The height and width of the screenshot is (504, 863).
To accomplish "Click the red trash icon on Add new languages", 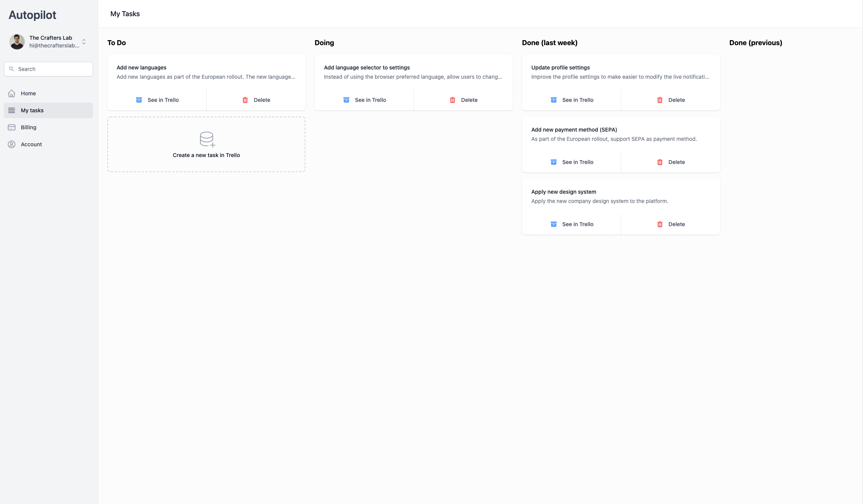I will [245, 100].
